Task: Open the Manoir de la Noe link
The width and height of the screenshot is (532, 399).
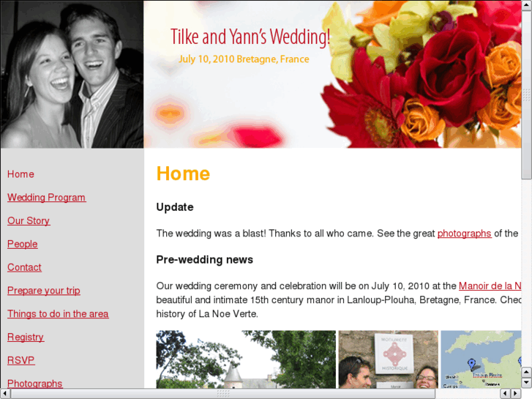Action: pyautogui.click(x=490, y=286)
